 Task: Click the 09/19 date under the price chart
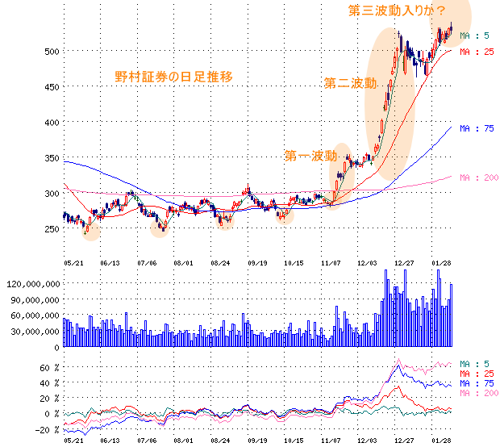pos(257,263)
